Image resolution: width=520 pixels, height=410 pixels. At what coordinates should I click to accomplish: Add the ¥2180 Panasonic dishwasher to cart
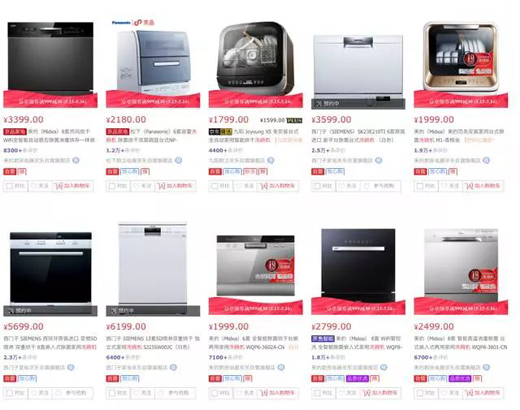coord(175,186)
